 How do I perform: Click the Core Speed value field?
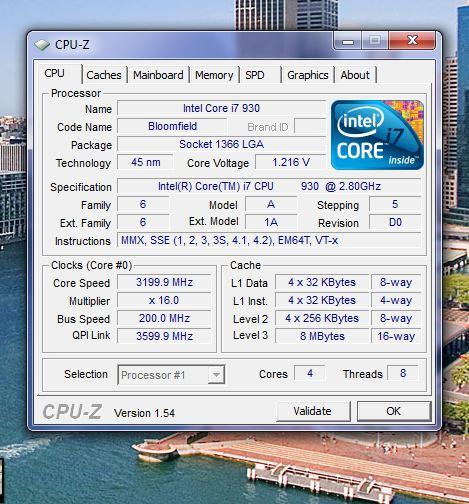tap(164, 282)
